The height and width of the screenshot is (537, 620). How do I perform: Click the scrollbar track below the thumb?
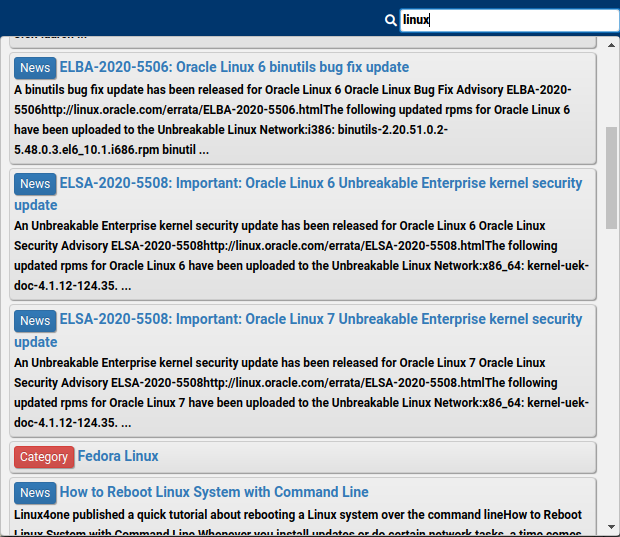coord(612,380)
